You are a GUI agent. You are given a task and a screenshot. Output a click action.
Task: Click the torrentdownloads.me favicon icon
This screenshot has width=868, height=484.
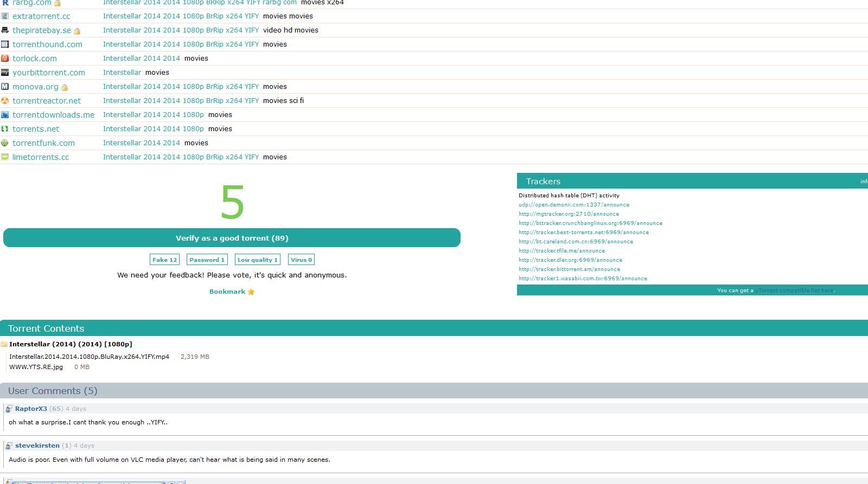pos(5,114)
